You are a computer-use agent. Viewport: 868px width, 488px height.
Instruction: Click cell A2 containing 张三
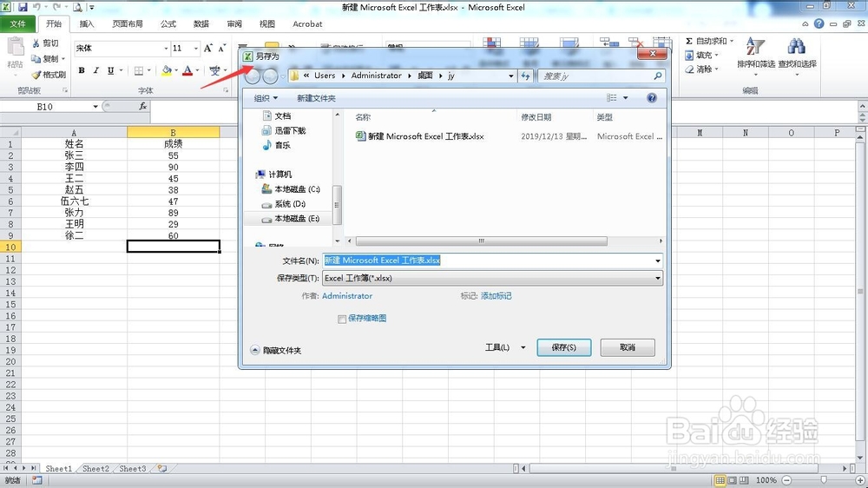pos(74,155)
